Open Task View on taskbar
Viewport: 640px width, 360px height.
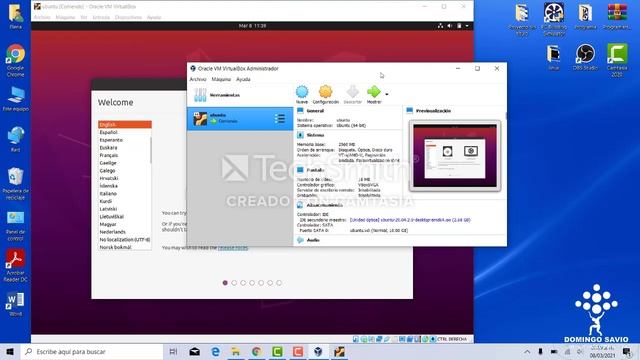click(x=173, y=351)
